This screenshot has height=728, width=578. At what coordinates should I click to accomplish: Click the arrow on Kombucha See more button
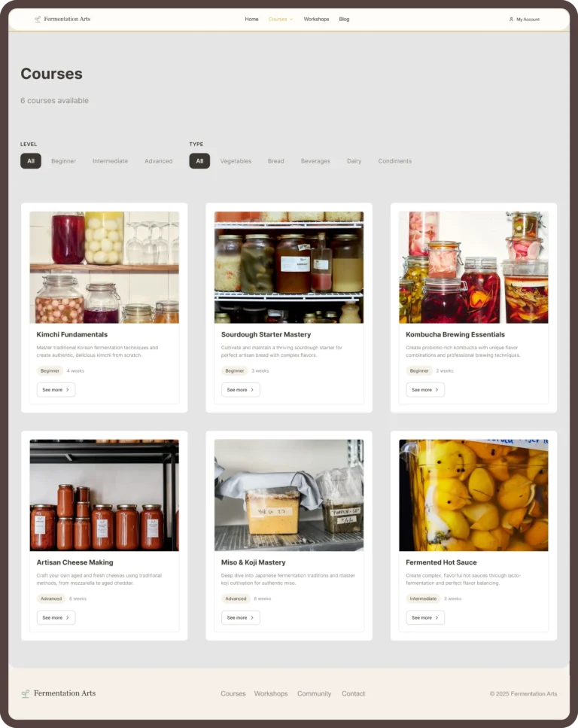[437, 390]
